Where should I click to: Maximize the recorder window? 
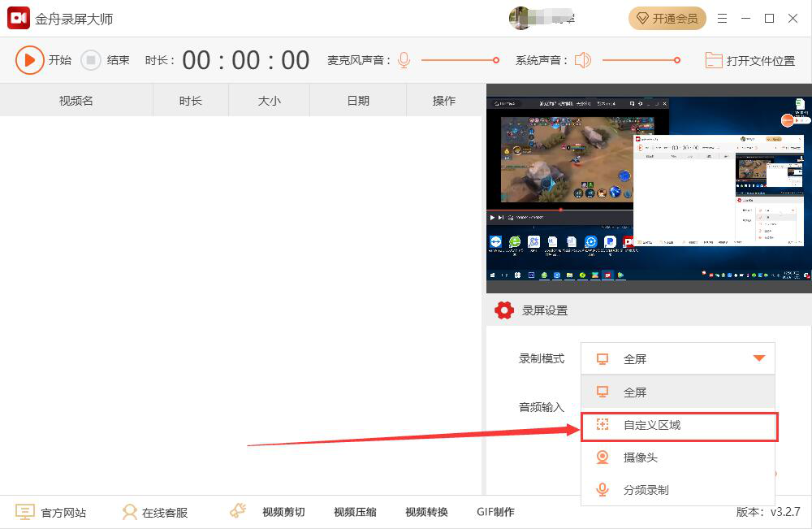(770, 19)
